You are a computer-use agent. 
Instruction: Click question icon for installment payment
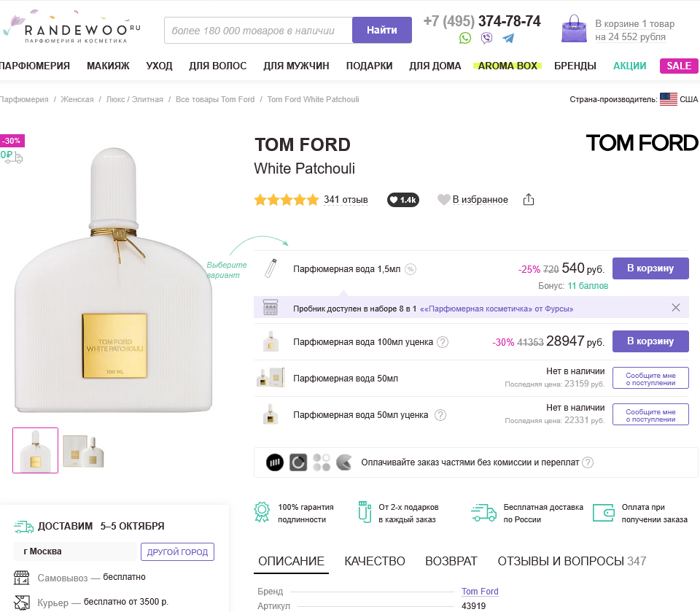[588, 462]
